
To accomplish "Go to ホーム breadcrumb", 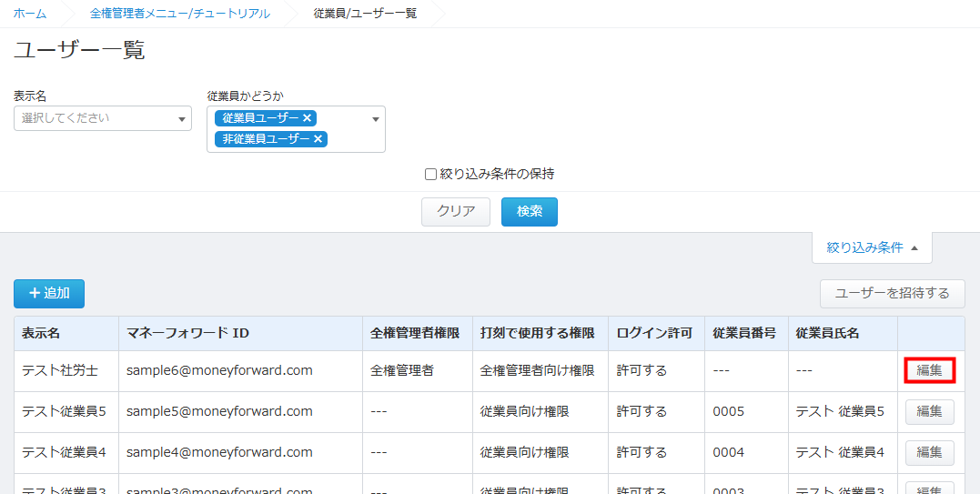I will (x=30, y=14).
